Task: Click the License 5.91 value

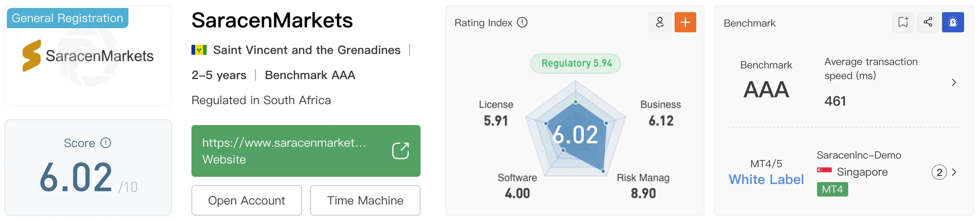Action: click(496, 121)
